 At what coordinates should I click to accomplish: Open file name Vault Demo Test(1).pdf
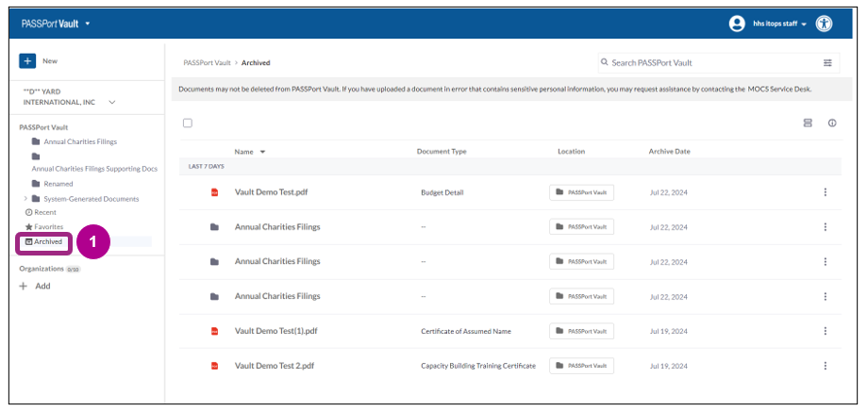click(x=275, y=331)
